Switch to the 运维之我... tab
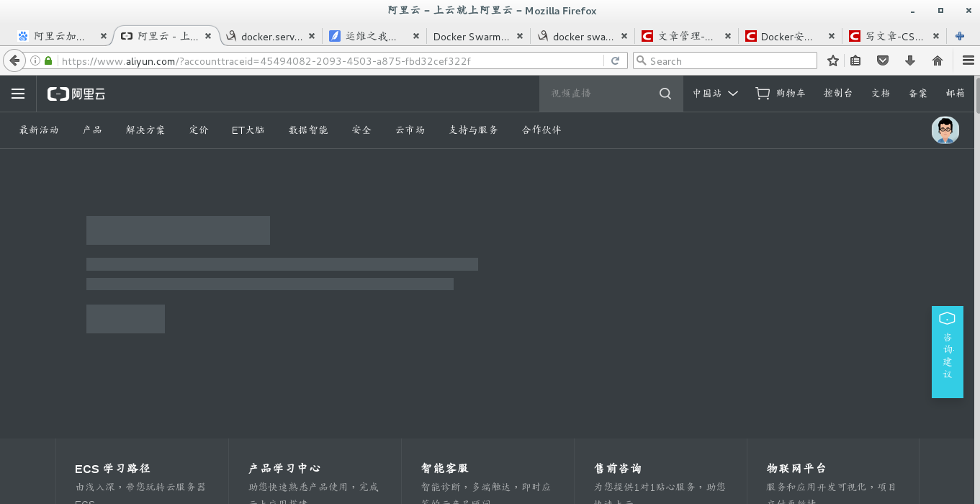 (374, 36)
